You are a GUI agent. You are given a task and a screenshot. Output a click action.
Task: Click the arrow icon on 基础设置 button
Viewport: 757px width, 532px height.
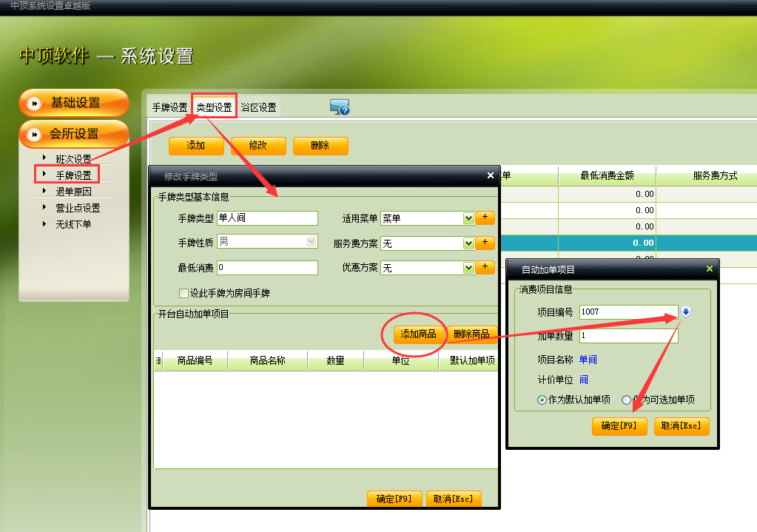[x=34, y=103]
